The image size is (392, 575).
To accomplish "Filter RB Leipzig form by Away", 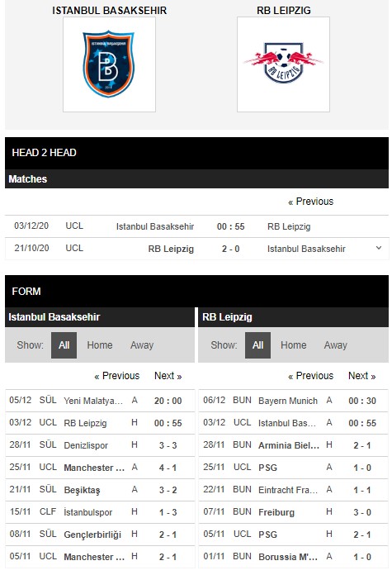I will [335, 345].
